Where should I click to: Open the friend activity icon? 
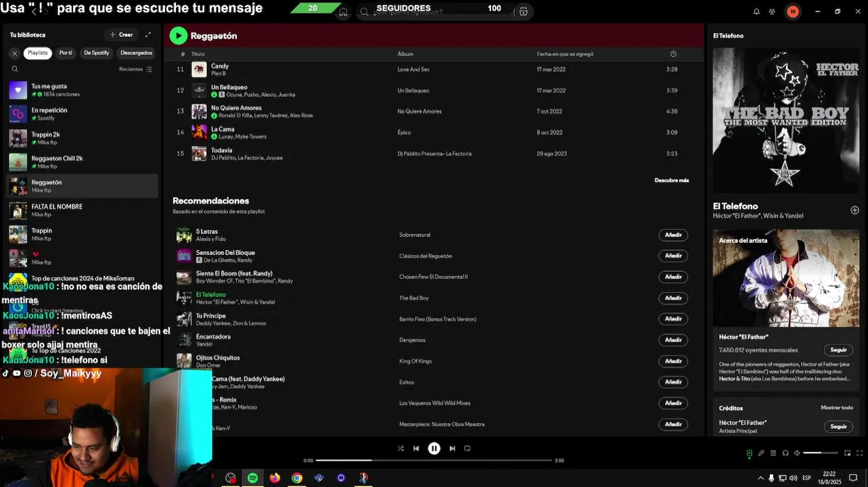772,11
